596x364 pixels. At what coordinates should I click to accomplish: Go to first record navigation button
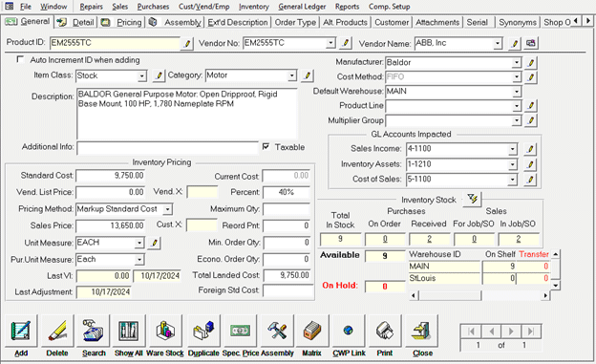[471, 332]
